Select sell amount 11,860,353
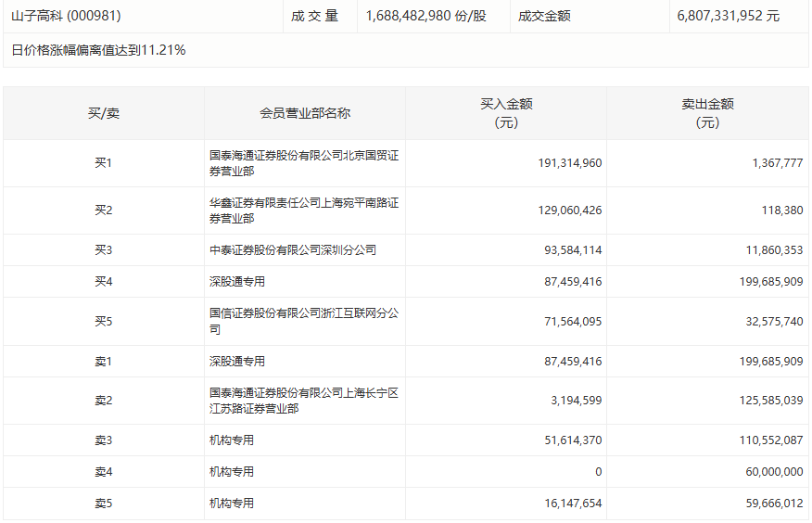The height and width of the screenshot is (523, 812). click(774, 250)
